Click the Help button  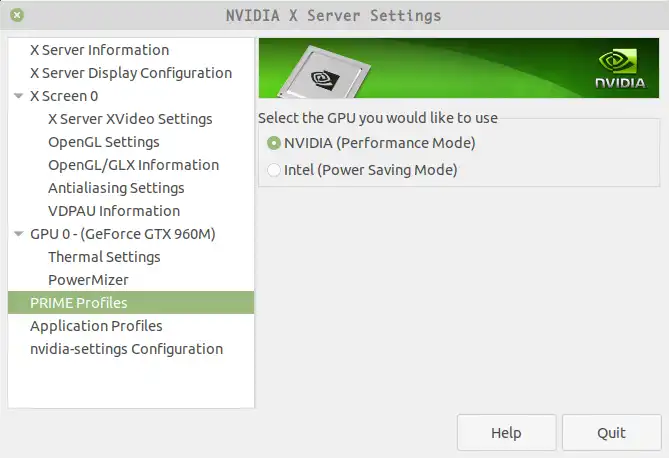click(x=506, y=433)
